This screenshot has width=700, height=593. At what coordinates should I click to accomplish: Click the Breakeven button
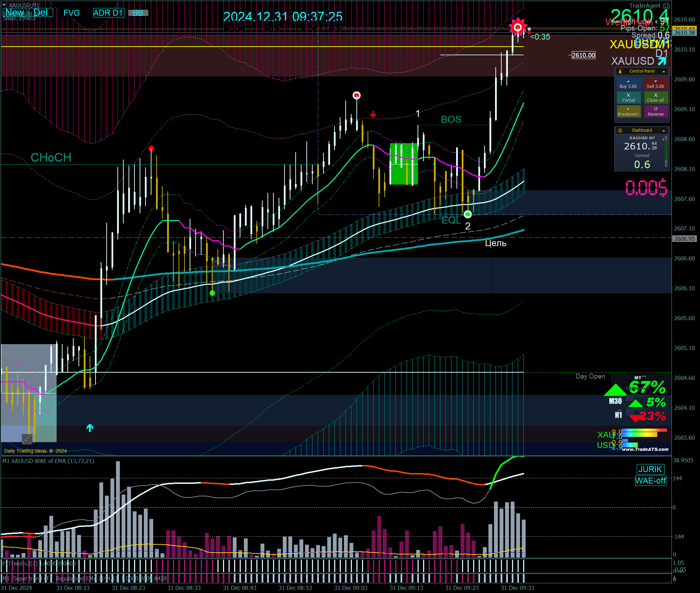tap(628, 112)
